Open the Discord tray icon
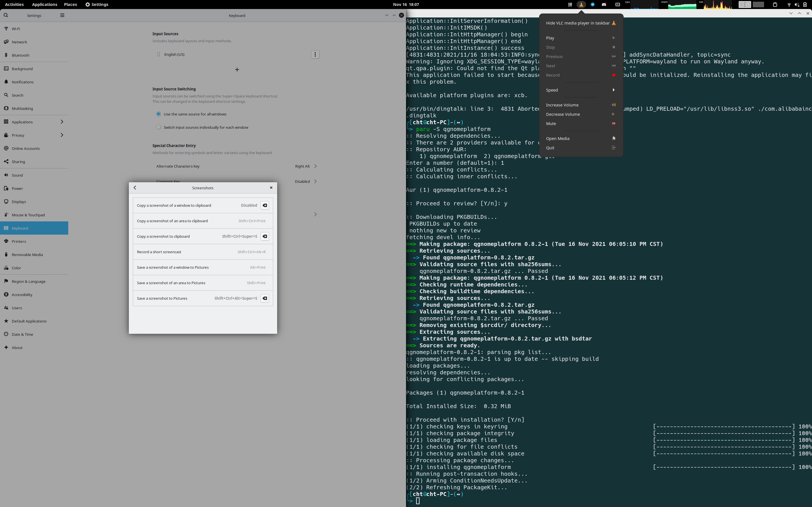 (604, 4)
